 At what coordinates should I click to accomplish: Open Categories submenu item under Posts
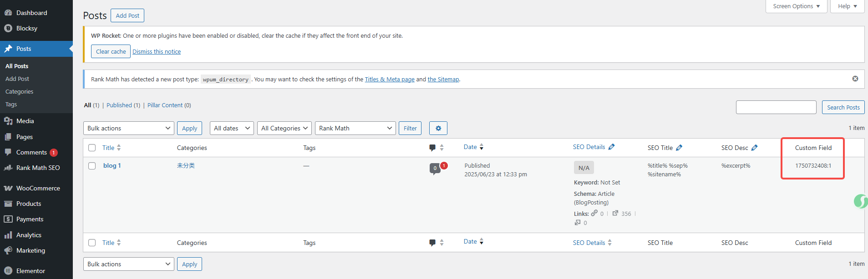tap(19, 91)
